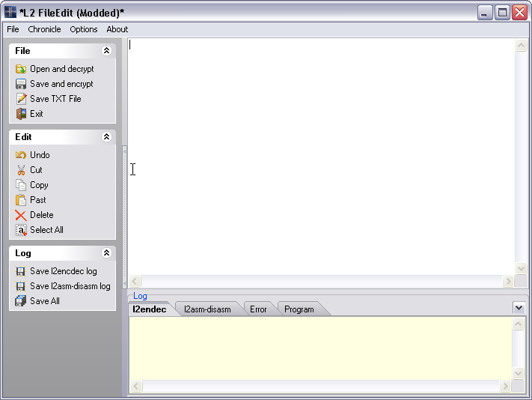Click the Save l2asm-disasm log icon
Screen dimensions: 532x400
point(21,286)
